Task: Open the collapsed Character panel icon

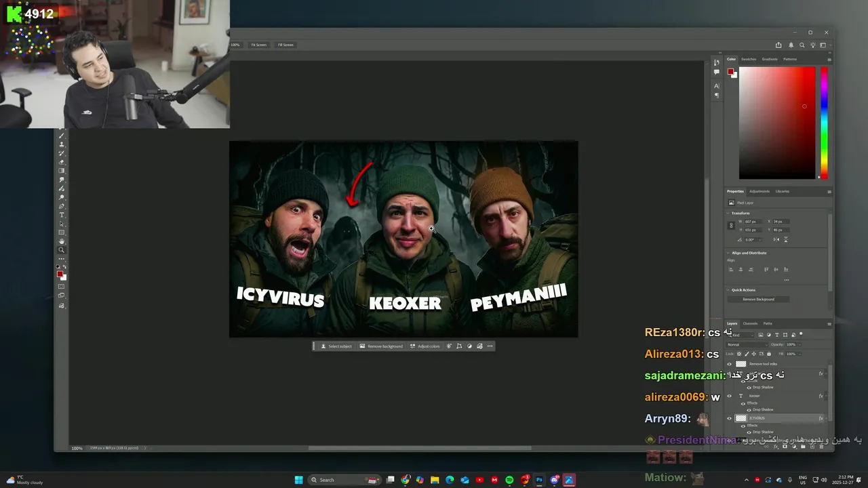Action: [716, 86]
